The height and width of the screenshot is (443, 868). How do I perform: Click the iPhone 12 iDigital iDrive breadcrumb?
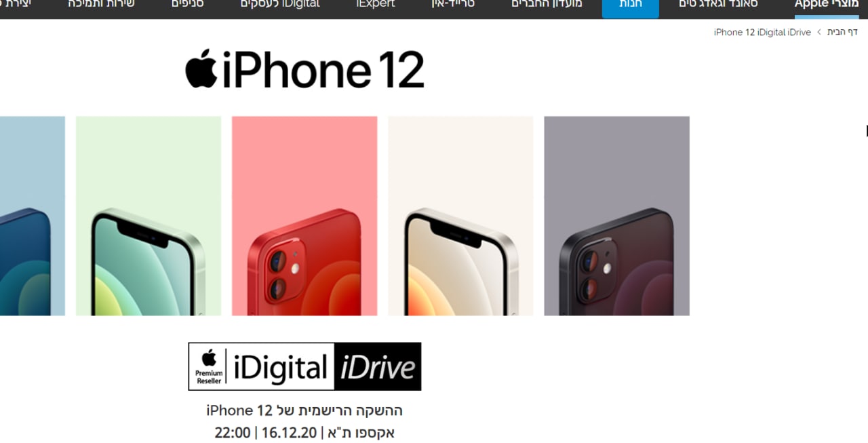click(x=762, y=32)
